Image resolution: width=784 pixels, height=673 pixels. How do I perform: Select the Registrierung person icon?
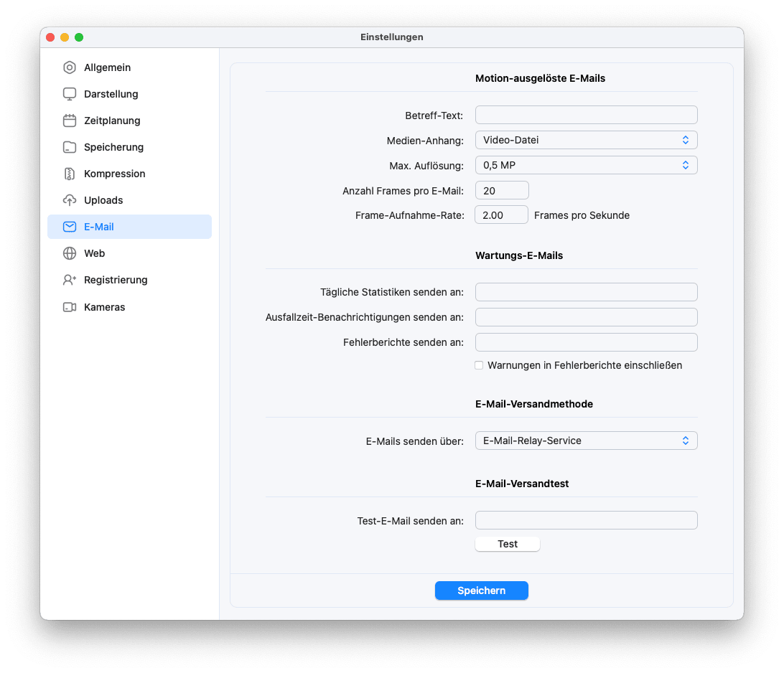[x=70, y=280]
